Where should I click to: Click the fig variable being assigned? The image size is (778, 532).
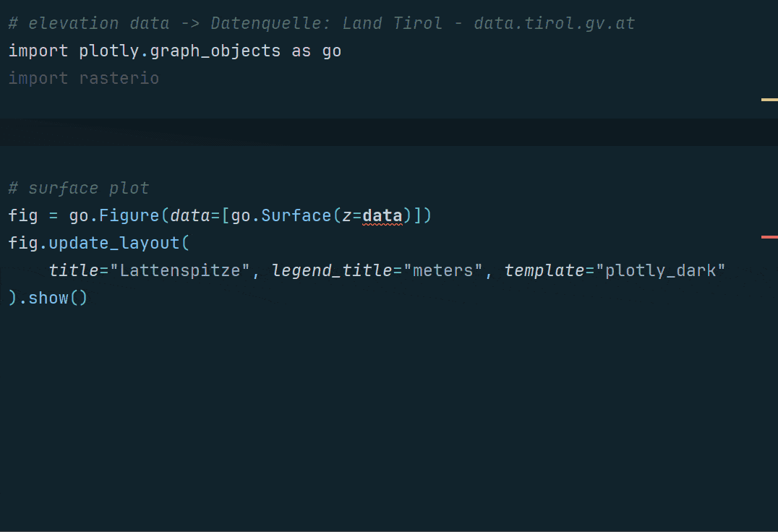(x=22, y=215)
